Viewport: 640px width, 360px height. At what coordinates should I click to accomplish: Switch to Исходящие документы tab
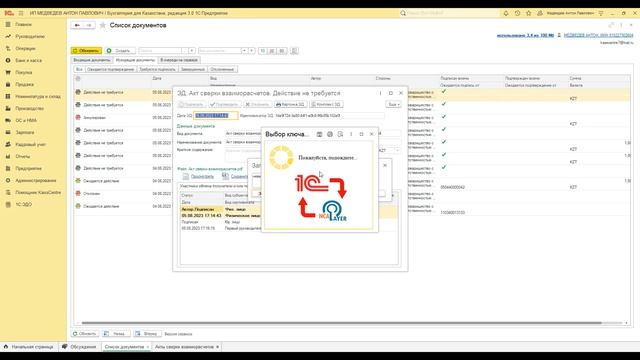point(135,60)
